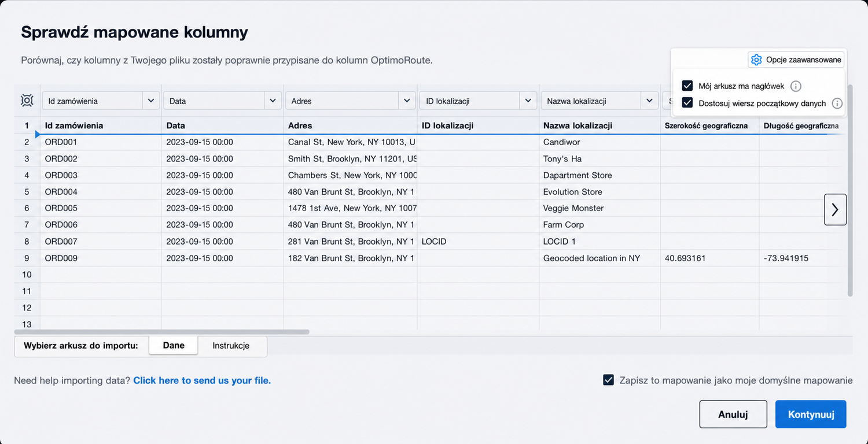
Task: Select cell 'ORD001'
Action: click(x=101, y=142)
